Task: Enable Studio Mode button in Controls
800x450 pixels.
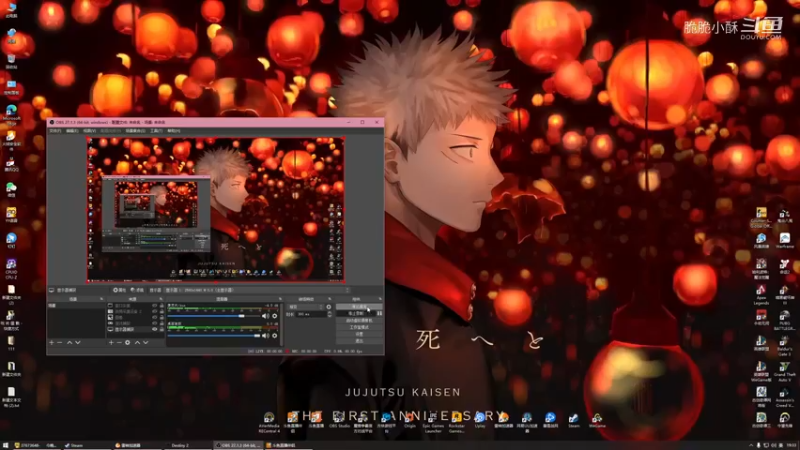Action: click(x=359, y=327)
